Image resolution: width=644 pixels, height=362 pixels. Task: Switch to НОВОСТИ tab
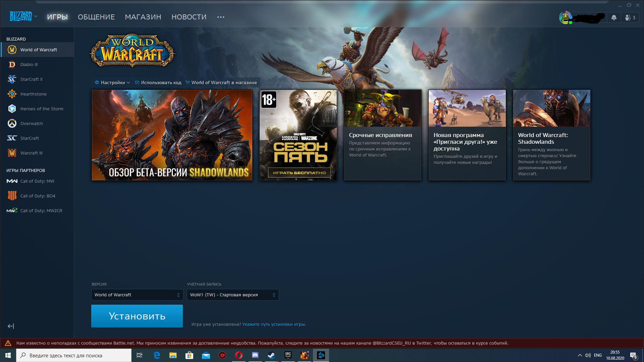pyautogui.click(x=189, y=17)
